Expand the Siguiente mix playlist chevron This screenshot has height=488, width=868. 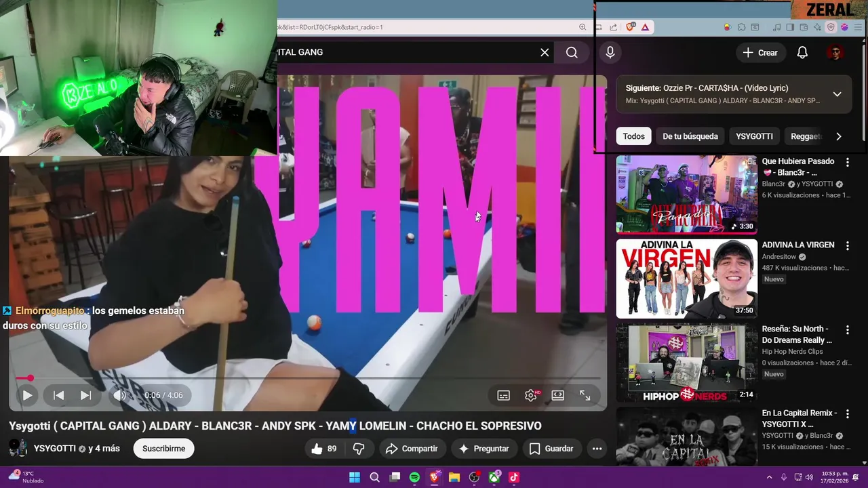[837, 94]
